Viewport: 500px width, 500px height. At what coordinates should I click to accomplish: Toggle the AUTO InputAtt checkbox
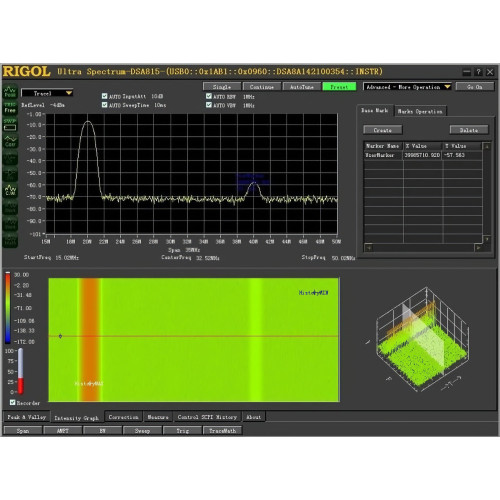coord(104,96)
